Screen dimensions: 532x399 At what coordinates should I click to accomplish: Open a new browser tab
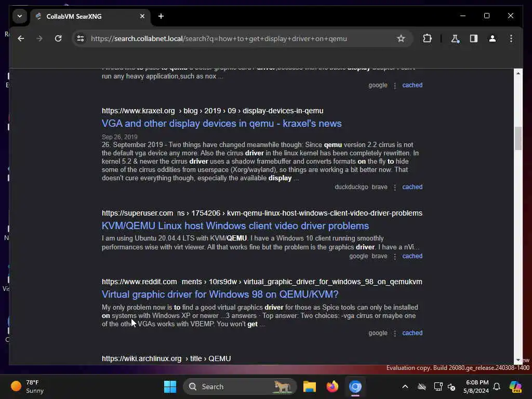[x=161, y=16]
